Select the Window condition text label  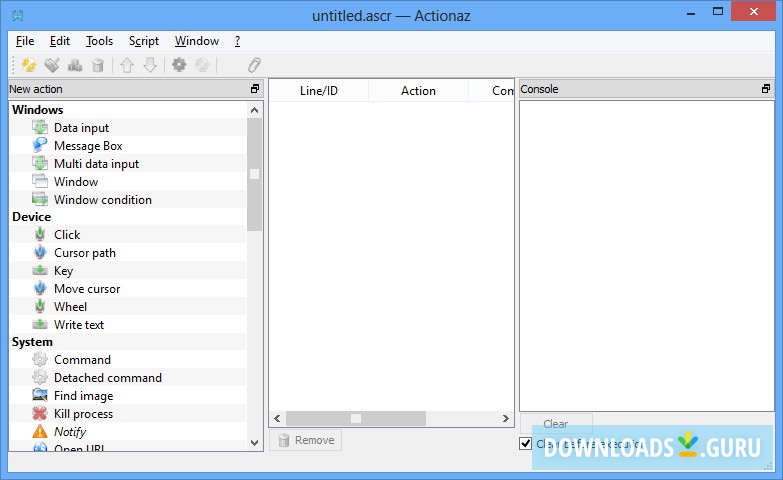(103, 199)
